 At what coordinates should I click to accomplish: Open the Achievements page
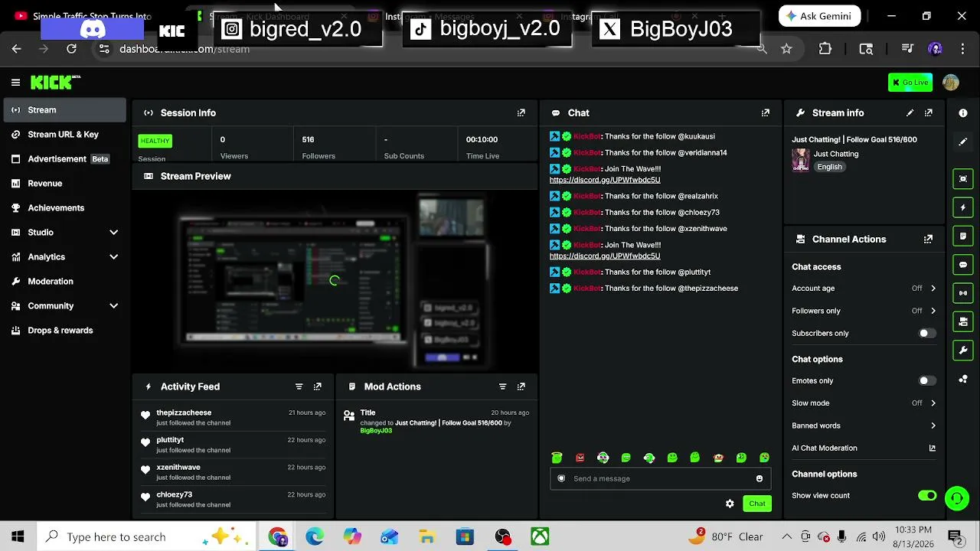point(64,208)
